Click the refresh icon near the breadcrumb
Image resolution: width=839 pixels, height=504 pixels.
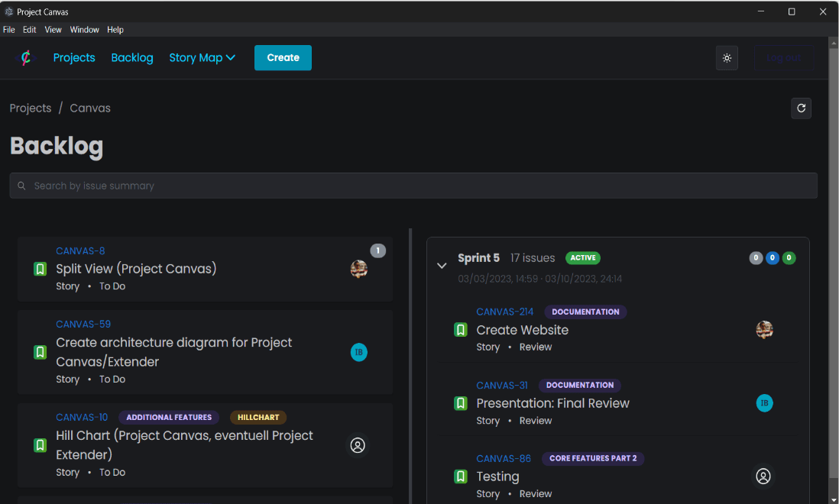[x=801, y=108]
